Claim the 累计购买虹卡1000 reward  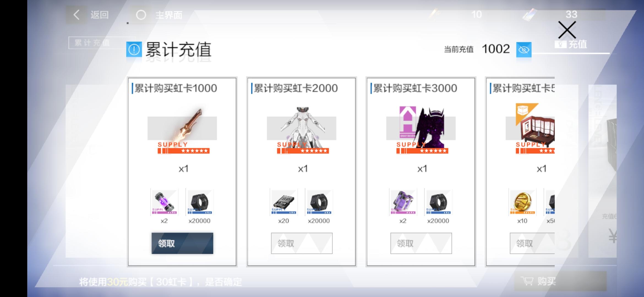click(182, 243)
